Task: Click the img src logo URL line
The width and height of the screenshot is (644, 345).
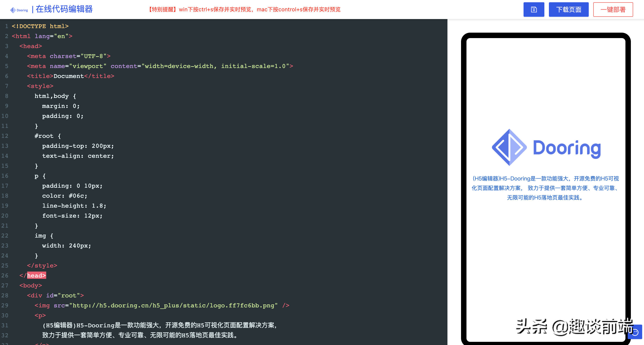Action: tap(162, 306)
